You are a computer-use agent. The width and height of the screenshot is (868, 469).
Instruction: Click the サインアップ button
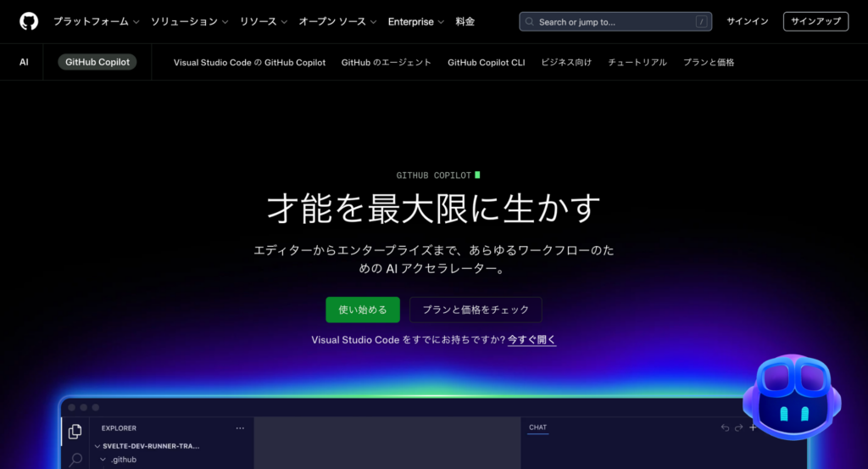tap(816, 21)
